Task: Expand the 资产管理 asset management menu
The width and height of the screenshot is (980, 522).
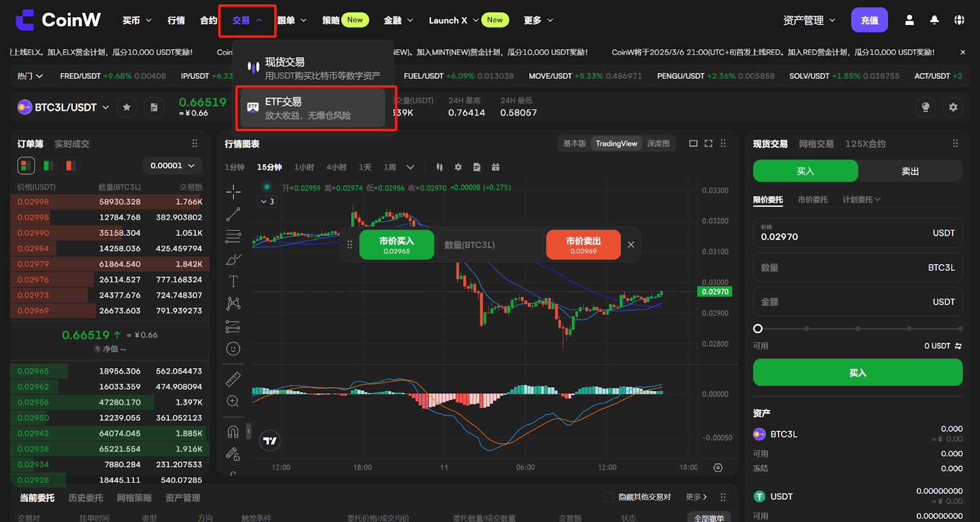Action: [809, 20]
